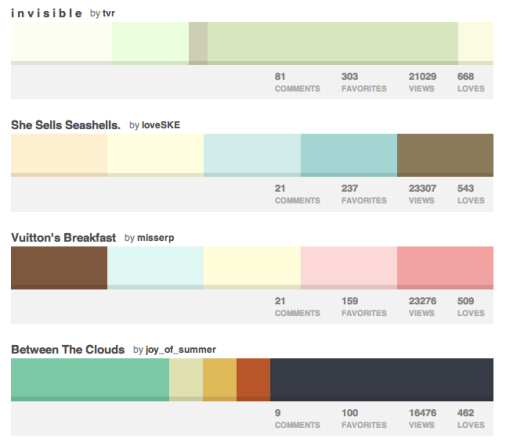This screenshot has width=506, height=442.
Task: Pick the pale olive swatch in Between The Clouds
Action: 186,380
